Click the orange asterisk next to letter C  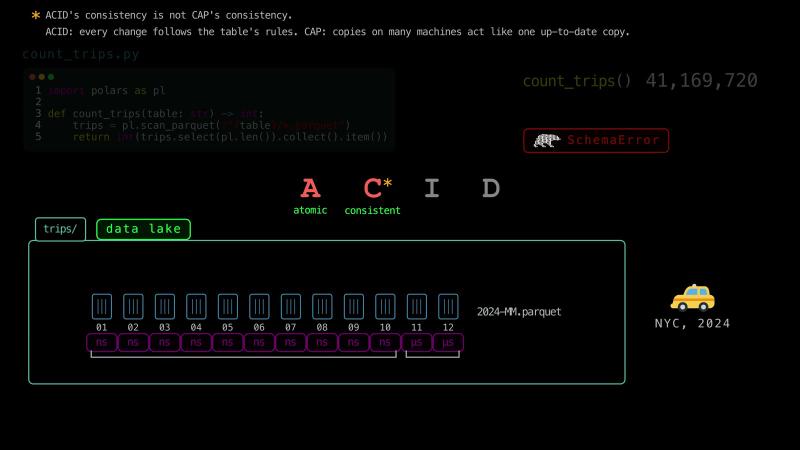click(388, 182)
